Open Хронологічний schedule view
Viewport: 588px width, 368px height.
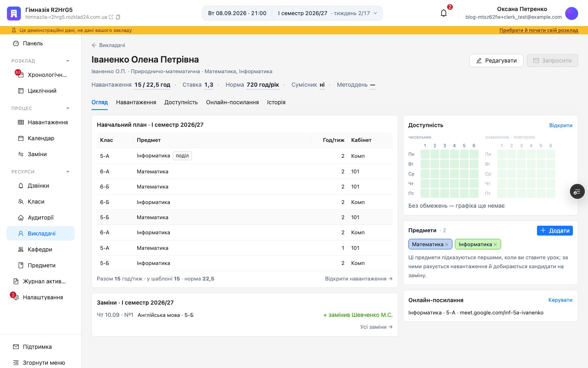41,75
